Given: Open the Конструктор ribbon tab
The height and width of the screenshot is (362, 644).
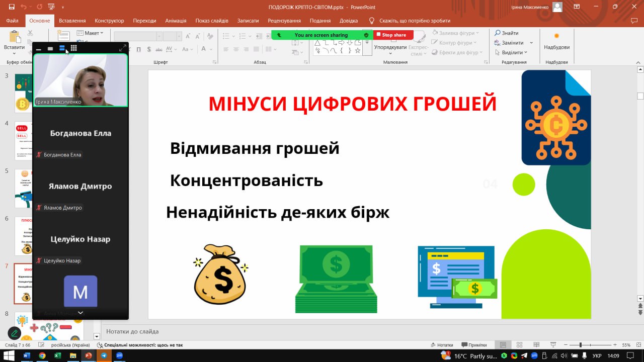Looking at the screenshot, I should [x=109, y=21].
